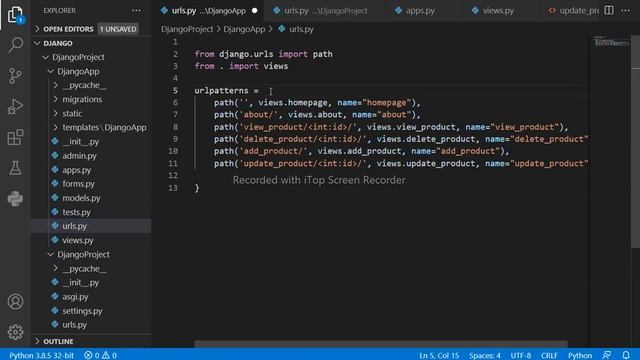This screenshot has height=360, width=640.
Task: Open the Explorer view in activity bar
Action: point(15,14)
